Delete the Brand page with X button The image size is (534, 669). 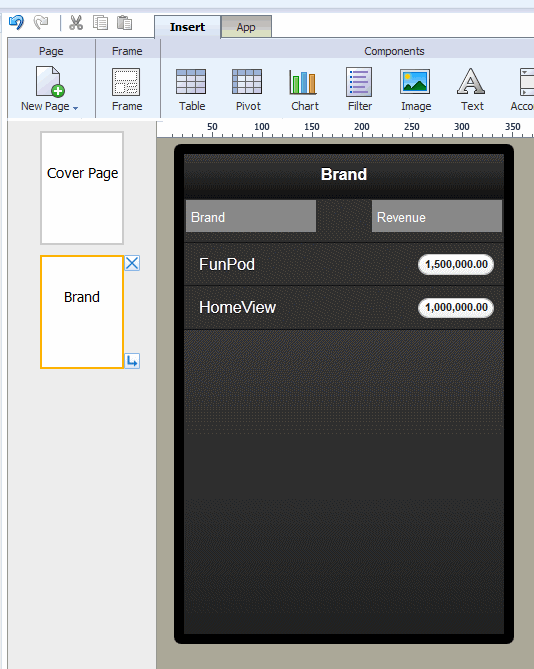[x=132, y=263]
